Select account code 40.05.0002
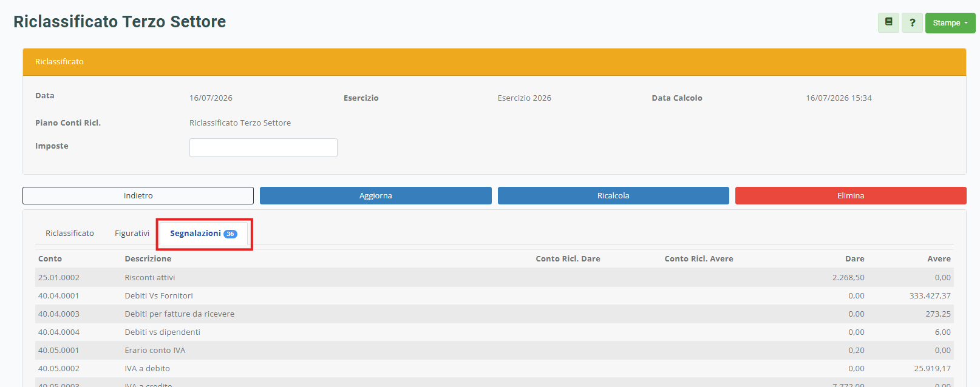This screenshot has height=387, width=980. coord(59,368)
